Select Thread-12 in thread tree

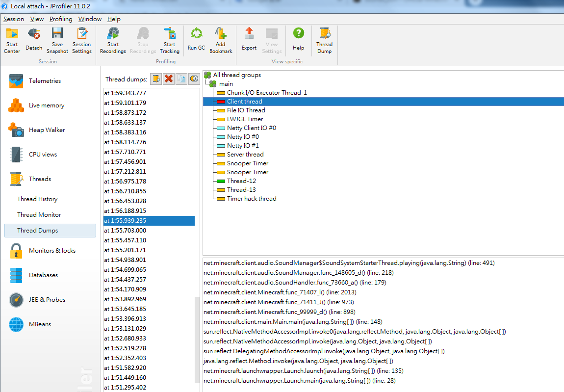pos(241,181)
